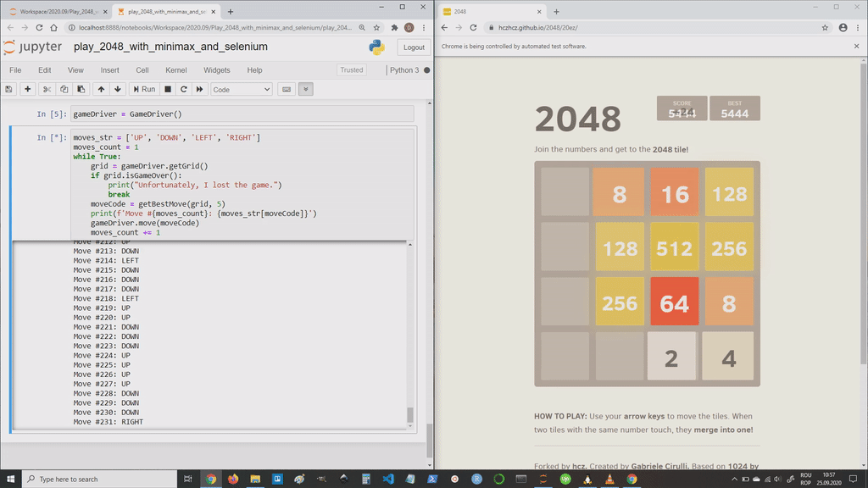
Task: Switch to the Workspace/2020.09 browser tab
Action: [57, 11]
